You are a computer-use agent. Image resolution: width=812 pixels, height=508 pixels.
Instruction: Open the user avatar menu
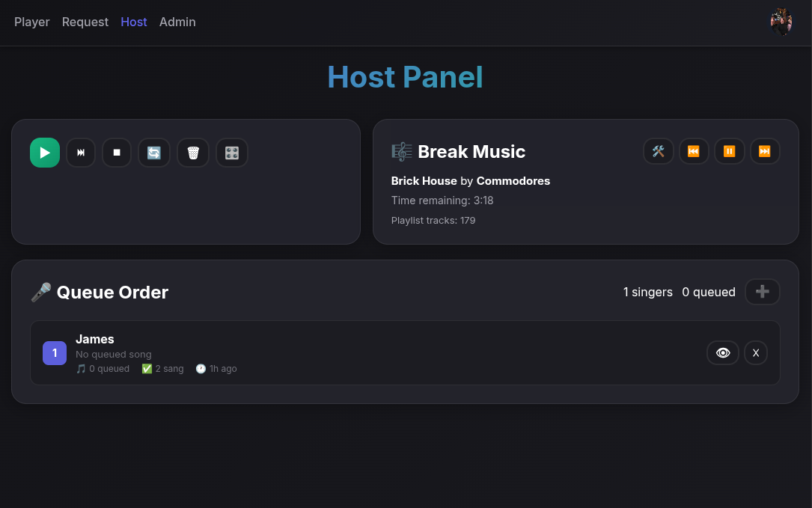(781, 22)
